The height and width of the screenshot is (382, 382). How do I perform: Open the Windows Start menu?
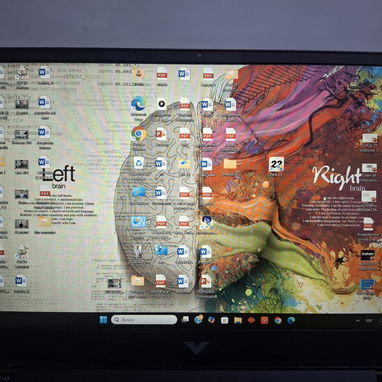pyautogui.click(x=104, y=320)
